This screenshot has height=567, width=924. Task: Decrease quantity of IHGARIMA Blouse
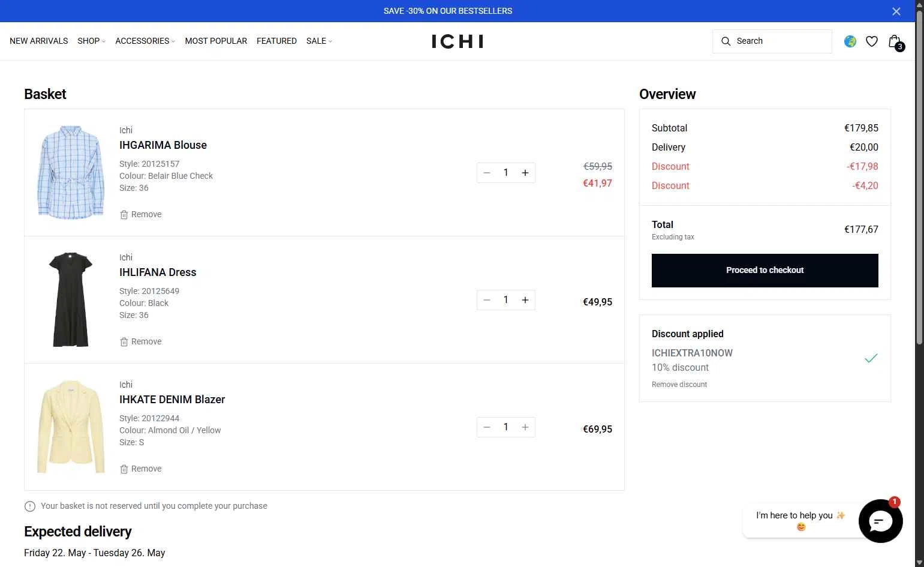[487, 173]
